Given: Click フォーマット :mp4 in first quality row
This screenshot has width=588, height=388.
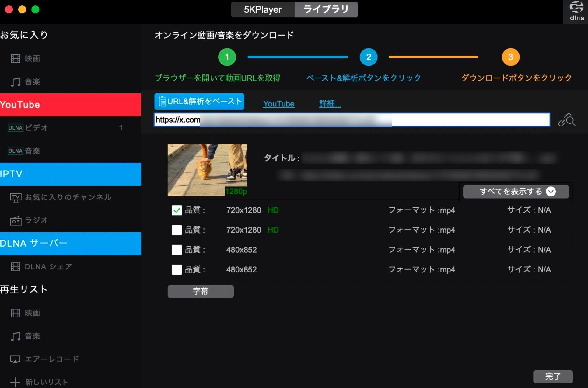Looking at the screenshot, I should tap(422, 210).
